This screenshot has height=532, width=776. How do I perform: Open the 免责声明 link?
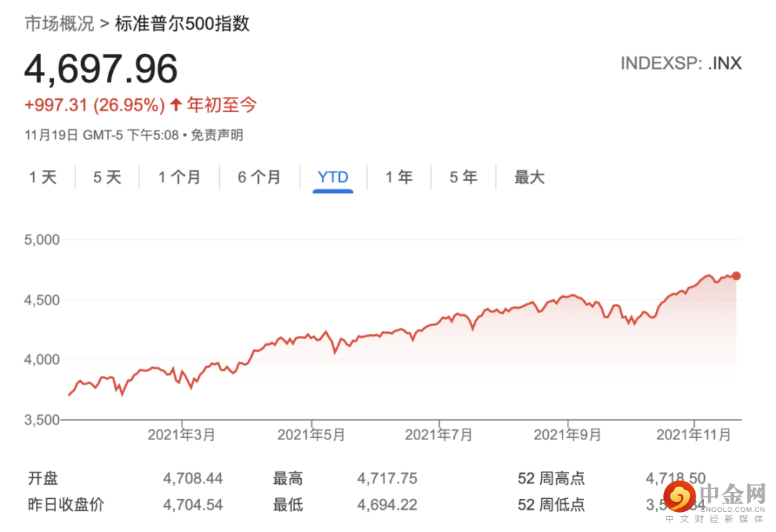coord(217,135)
